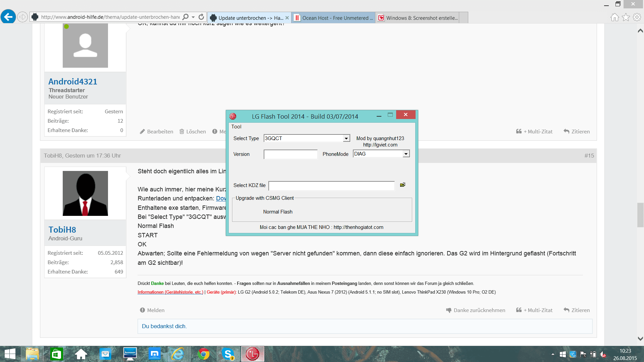The image size is (644, 362).
Task: Switch to Internet Explorer in the taskbar
Action: coord(178,354)
